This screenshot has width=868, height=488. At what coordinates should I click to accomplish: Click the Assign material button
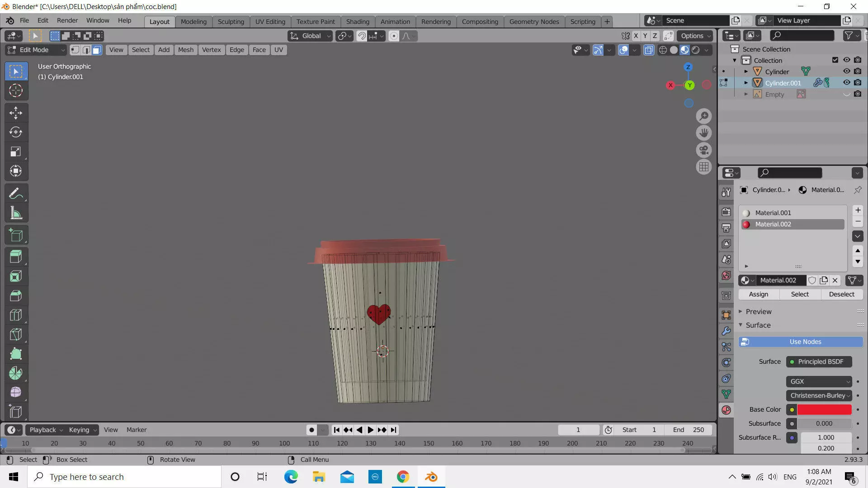pos(758,294)
